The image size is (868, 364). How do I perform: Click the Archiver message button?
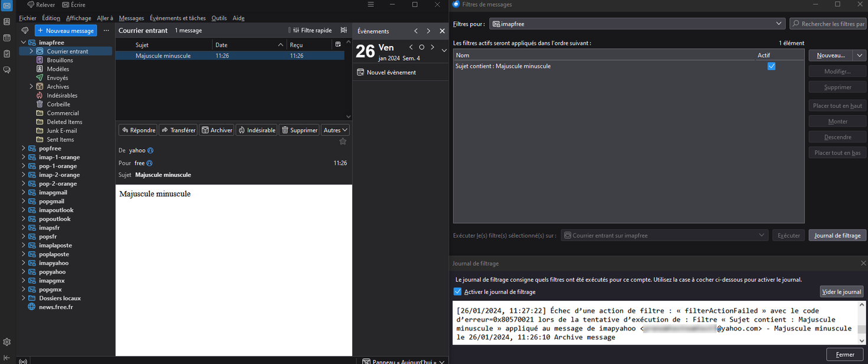[217, 130]
